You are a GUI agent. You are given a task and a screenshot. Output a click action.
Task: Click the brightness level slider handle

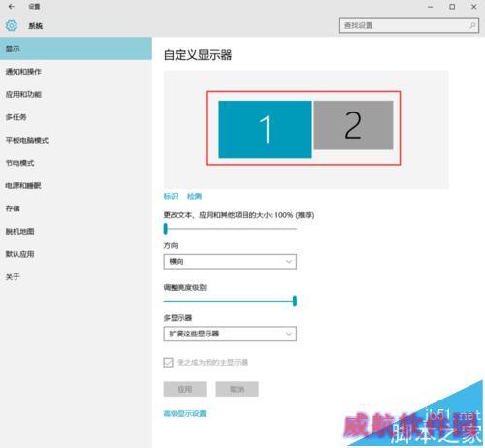(295, 301)
